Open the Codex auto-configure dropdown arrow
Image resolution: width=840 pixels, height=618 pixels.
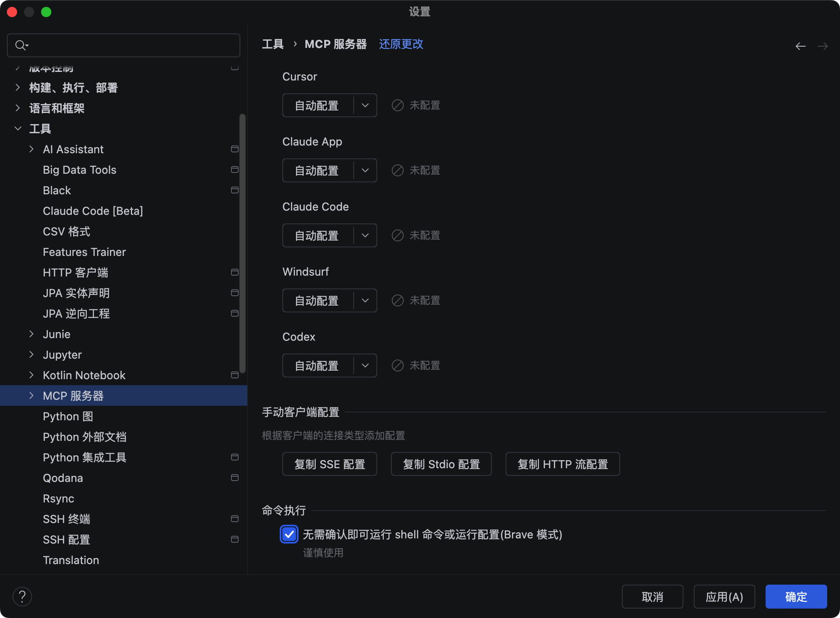coord(365,365)
